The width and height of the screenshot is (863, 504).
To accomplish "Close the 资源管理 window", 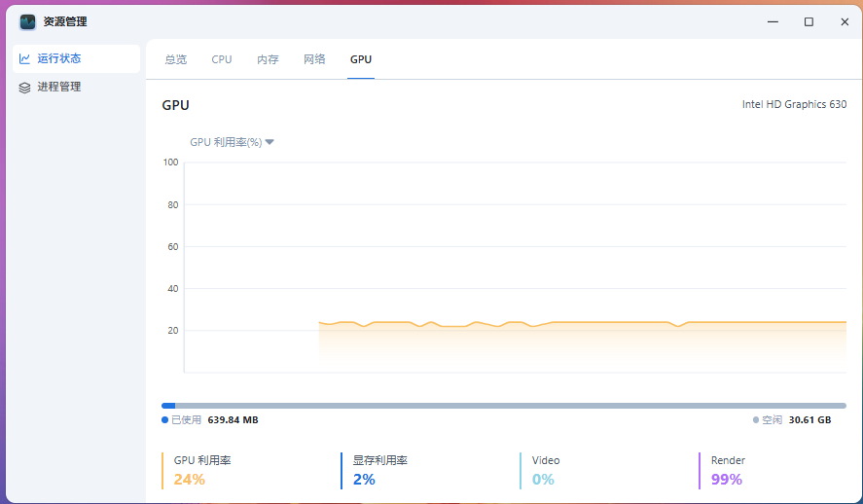I will pos(845,22).
